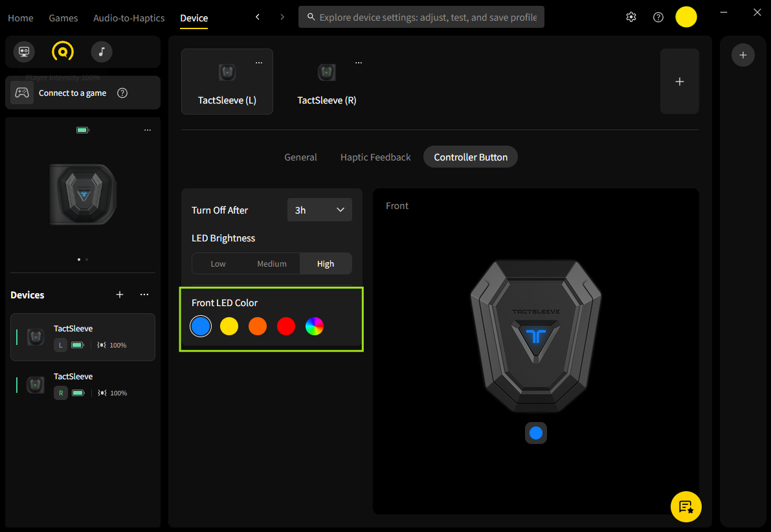Click the Front LED Color heading

click(x=225, y=303)
